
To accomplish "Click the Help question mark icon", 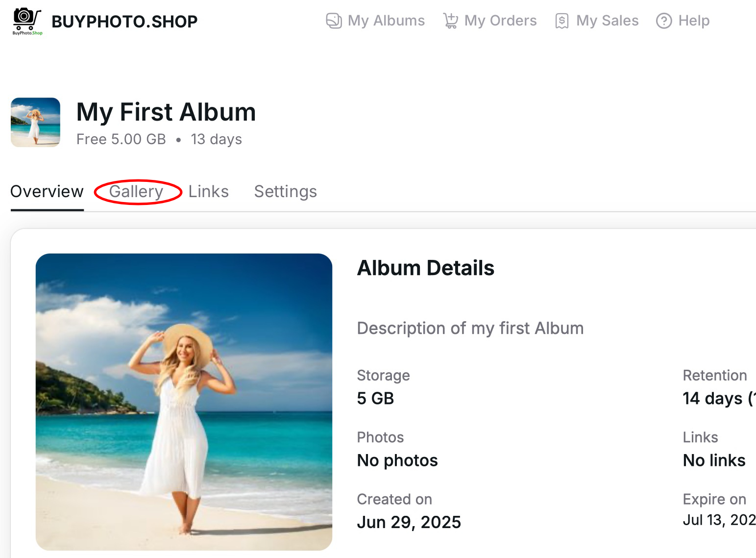I will [x=664, y=21].
